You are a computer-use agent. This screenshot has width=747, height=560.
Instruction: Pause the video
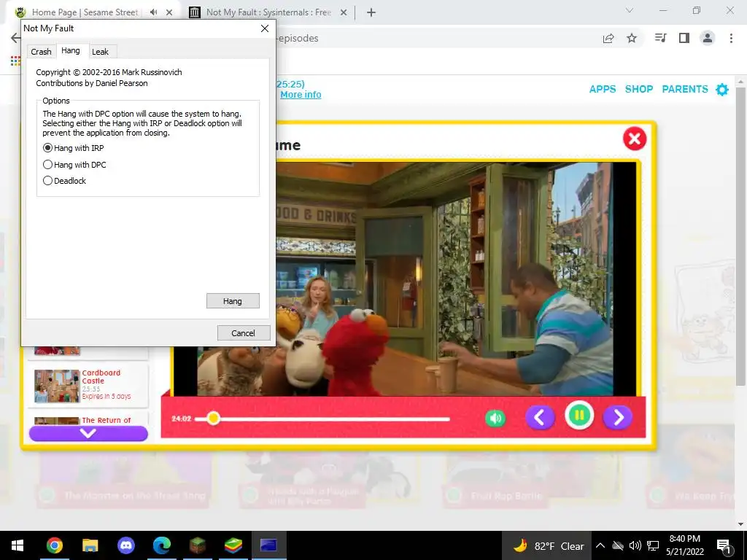click(x=579, y=415)
